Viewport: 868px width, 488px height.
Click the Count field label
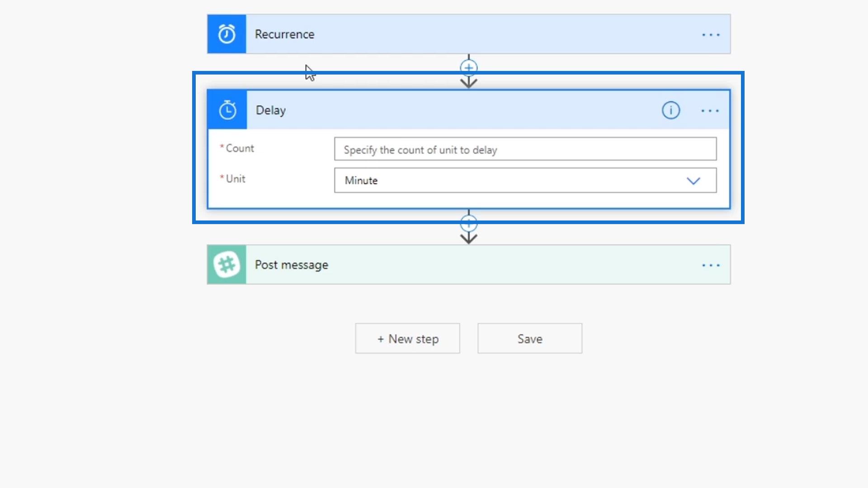(240, 148)
